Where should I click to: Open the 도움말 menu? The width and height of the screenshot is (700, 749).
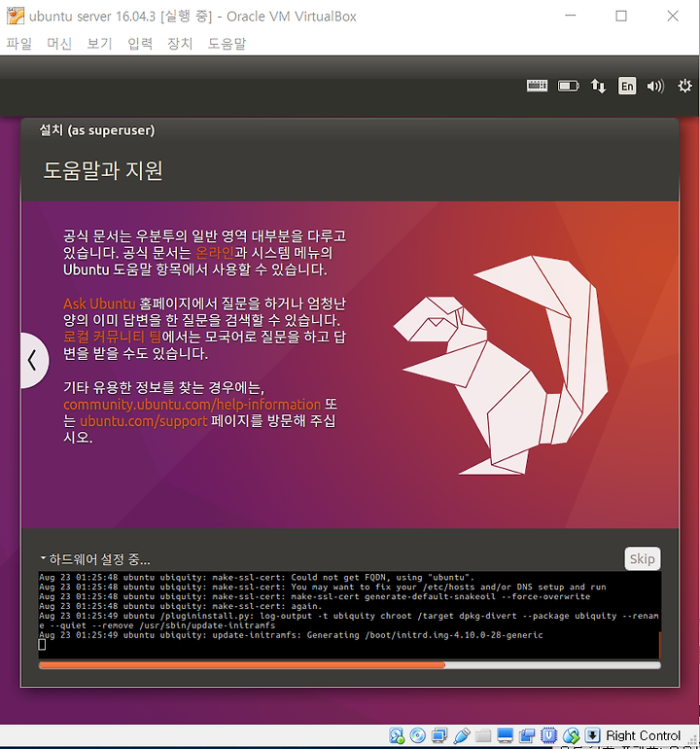click(227, 44)
